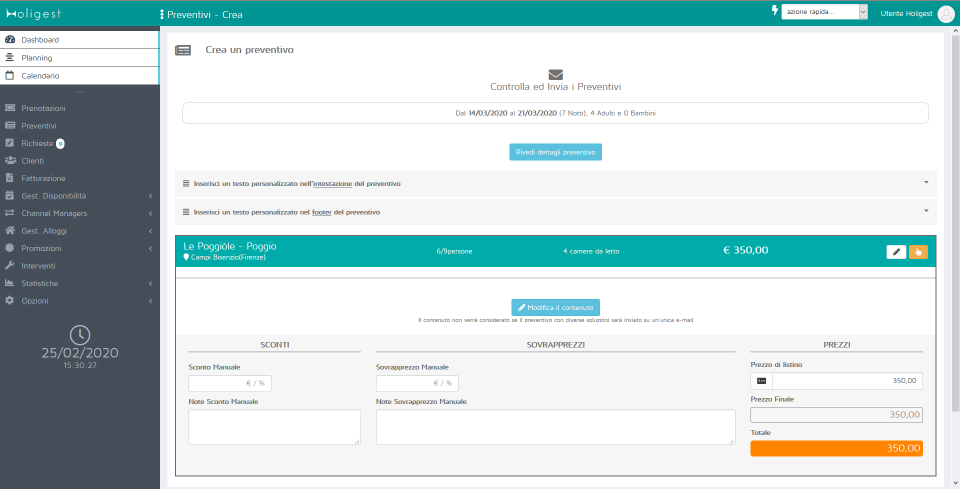The width and height of the screenshot is (960, 490).
Task: Click the envelope icon above Controlla ed Invia
Action: pos(555,74)
